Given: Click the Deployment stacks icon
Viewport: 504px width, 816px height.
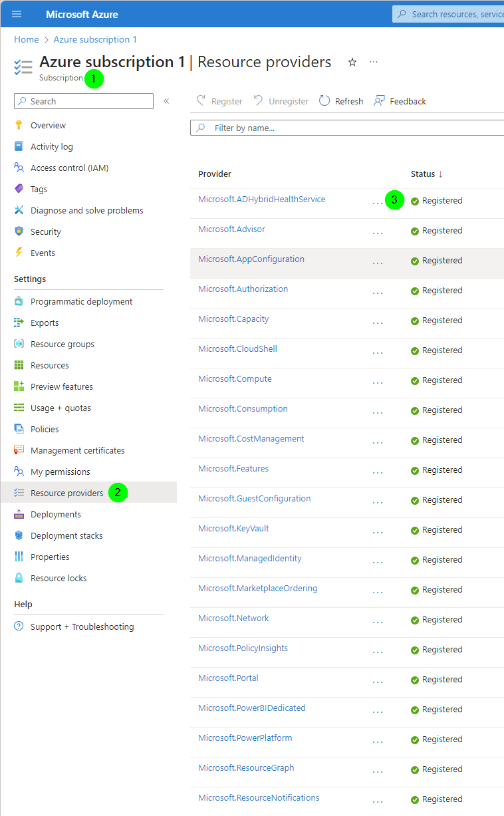Looking at the screenshot, I should coord(19,535).
